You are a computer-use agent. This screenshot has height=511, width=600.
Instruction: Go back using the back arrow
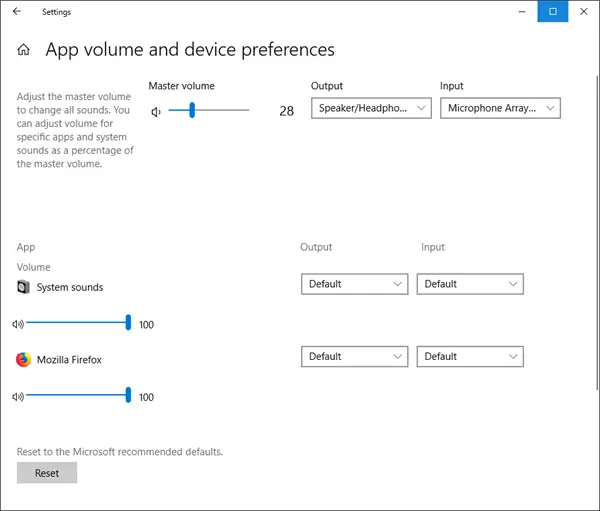[17, 11]
